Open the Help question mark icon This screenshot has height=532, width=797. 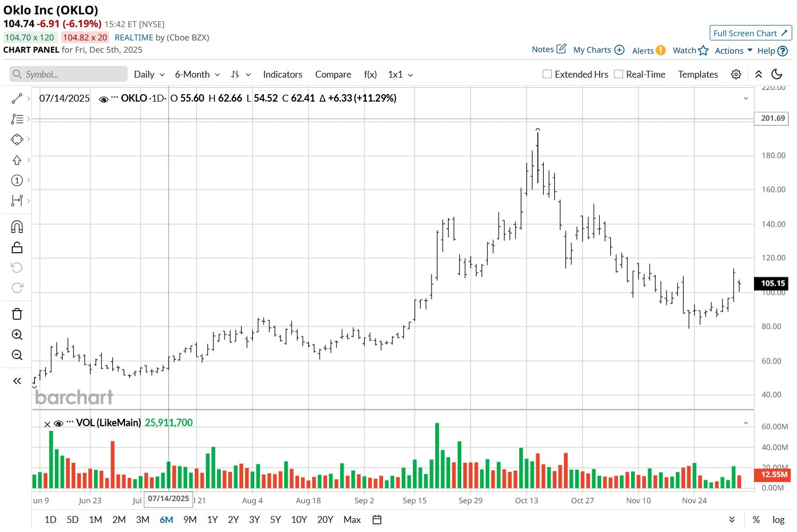click(783, 51)
